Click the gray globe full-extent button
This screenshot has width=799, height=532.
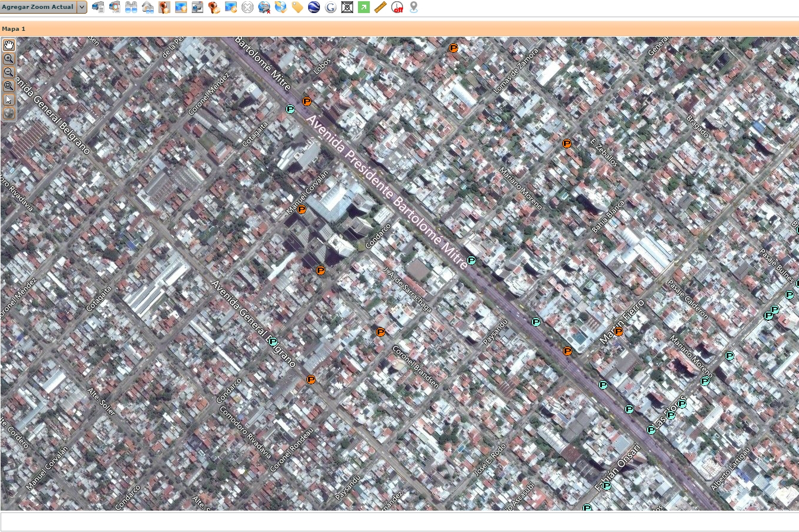pyautogui.click(x=9, y=113)
